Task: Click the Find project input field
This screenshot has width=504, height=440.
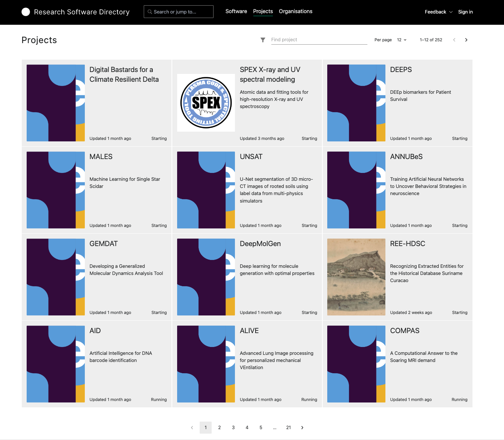Action: (x=319, y=39)
